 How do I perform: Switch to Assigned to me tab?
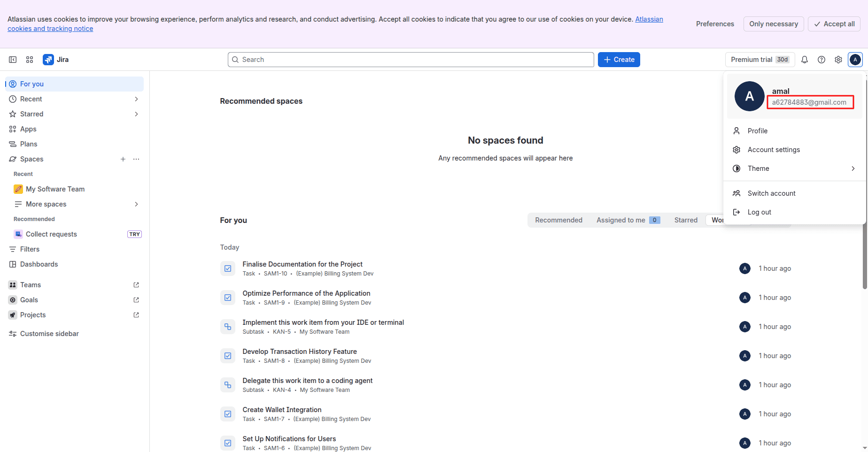point(628,220)
